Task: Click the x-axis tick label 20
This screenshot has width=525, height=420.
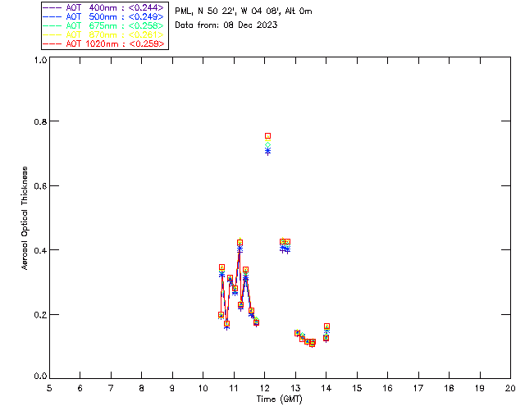Action: click(x=510, y=388)
